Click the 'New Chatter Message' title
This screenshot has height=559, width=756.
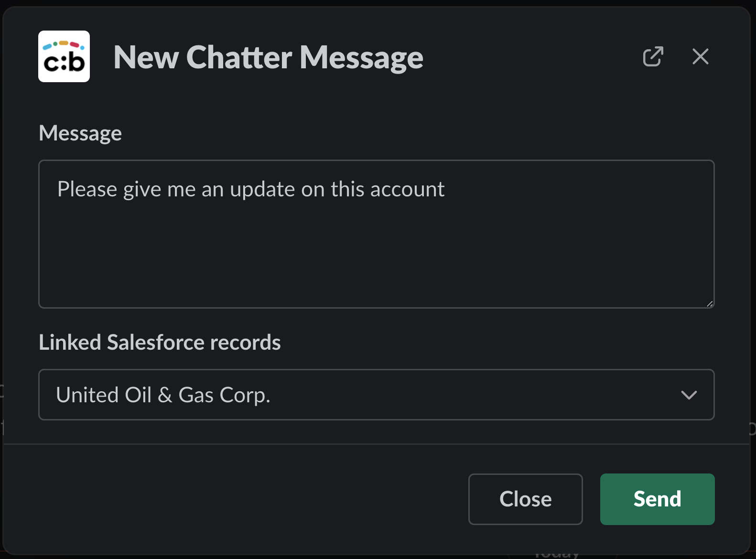pos(268,57)
